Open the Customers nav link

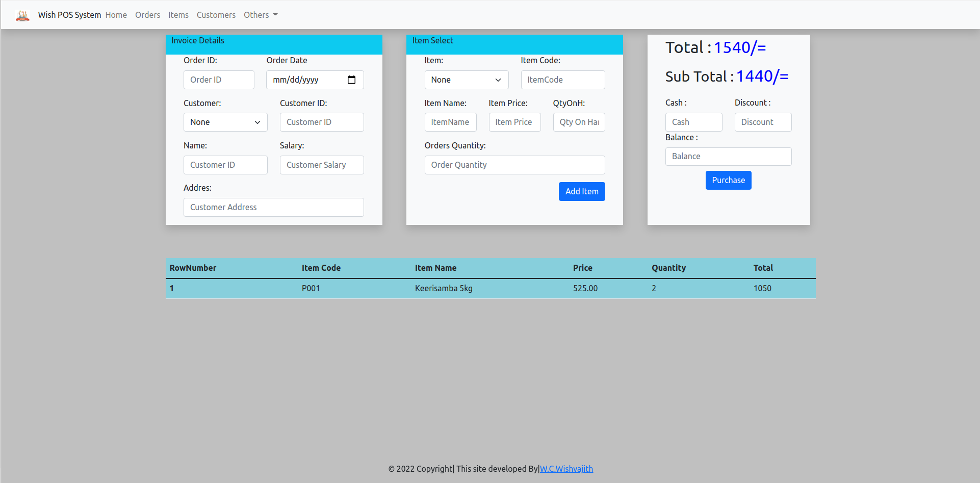tap(216, 15)
